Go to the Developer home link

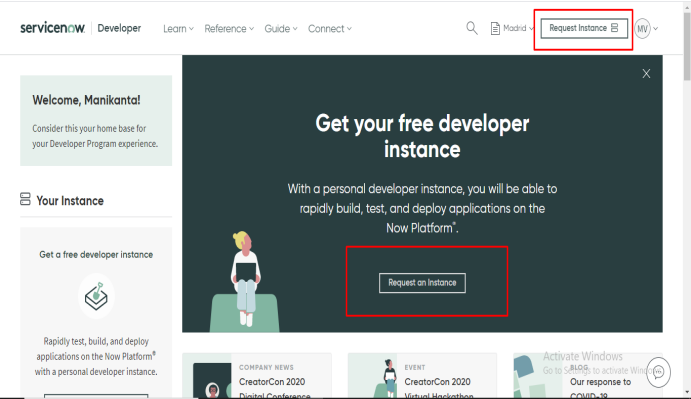(x=119, y=28)
